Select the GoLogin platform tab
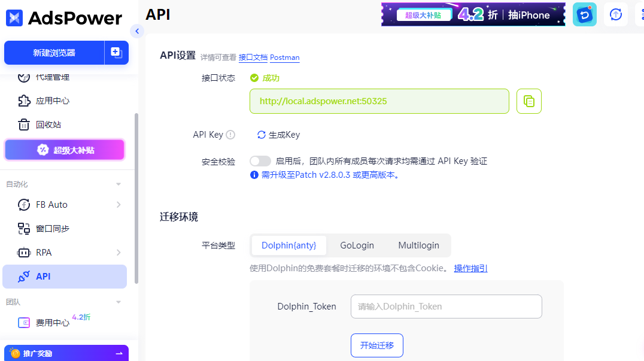Screen dimensions: 644x361 [357, 245]
